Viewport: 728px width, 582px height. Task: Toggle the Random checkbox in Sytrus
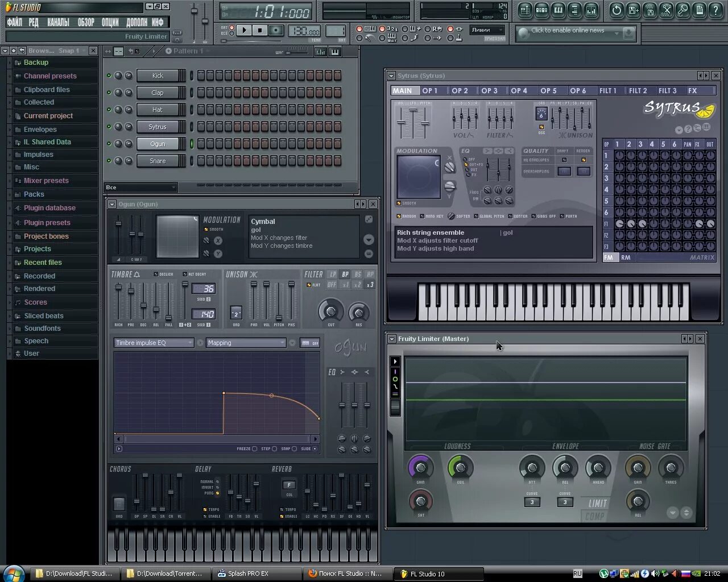coord(399,217)
